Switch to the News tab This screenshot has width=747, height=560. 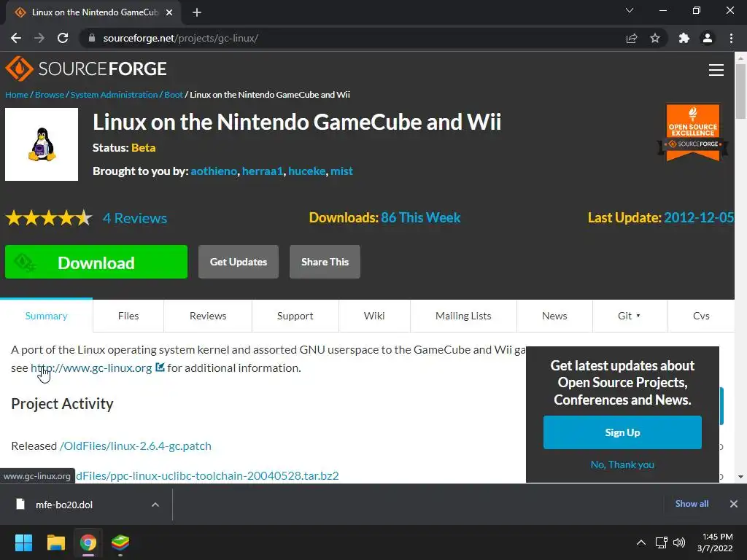click(554, 316)
